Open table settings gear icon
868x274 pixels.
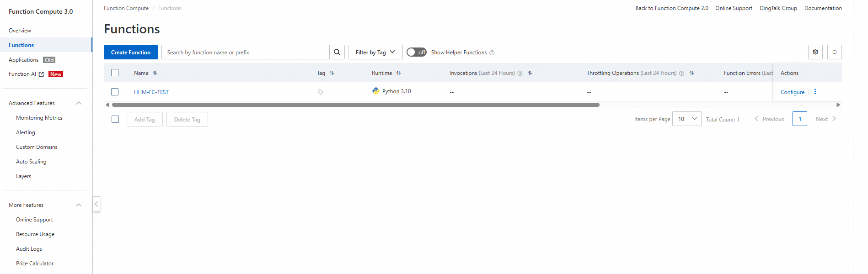(x=815, y=52)
